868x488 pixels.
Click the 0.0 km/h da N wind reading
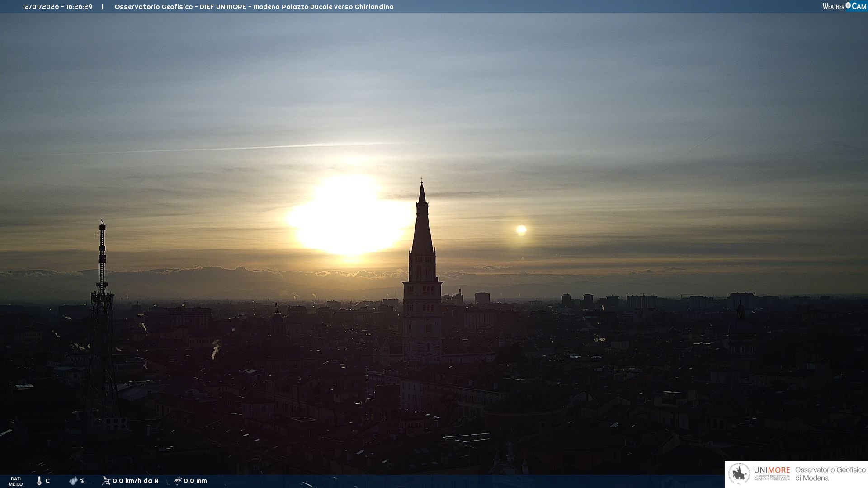tap(136, 481)
